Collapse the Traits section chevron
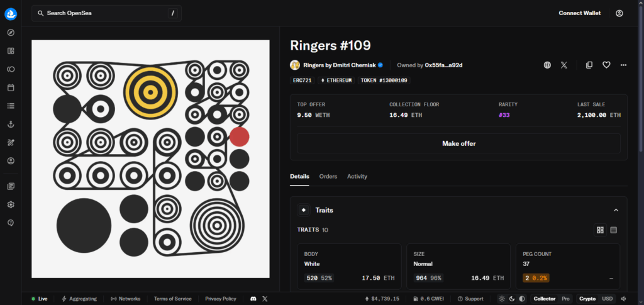 point(616,210)
